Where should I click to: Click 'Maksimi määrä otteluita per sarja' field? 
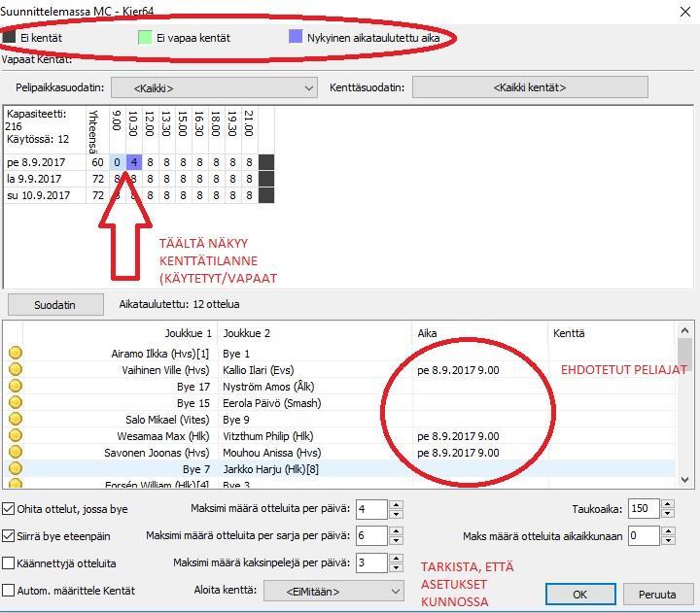pyautogui.click(x=371, y=536)
